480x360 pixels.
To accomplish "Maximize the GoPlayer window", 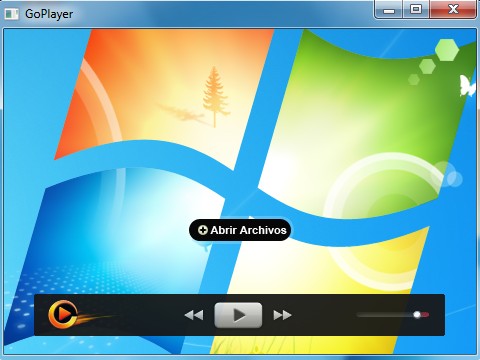I will [x=416, y=9].
